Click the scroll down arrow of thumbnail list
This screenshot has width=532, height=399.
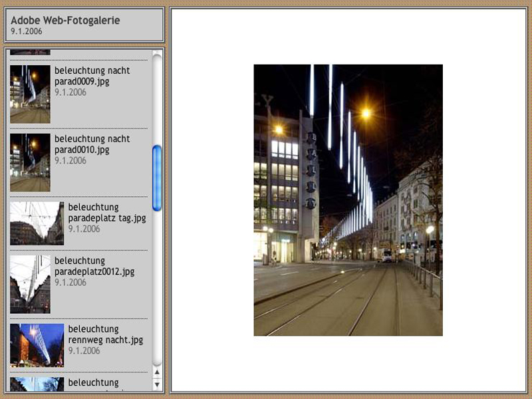[157, 385]
